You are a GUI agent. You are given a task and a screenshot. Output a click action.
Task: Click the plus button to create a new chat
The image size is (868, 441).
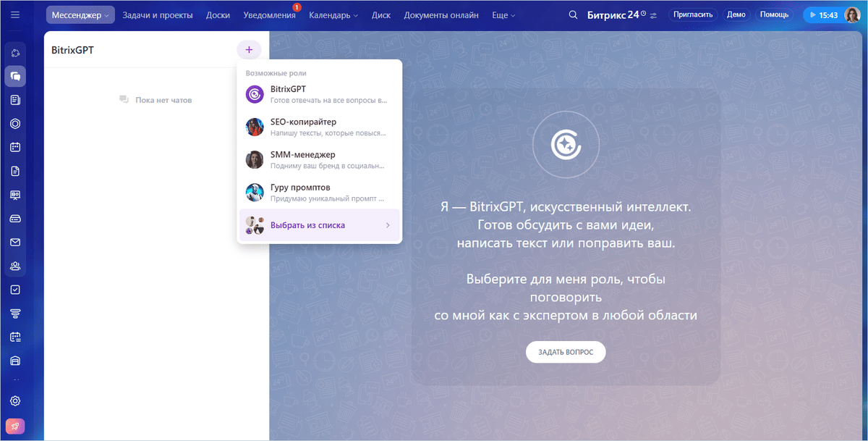coord(249,49)
